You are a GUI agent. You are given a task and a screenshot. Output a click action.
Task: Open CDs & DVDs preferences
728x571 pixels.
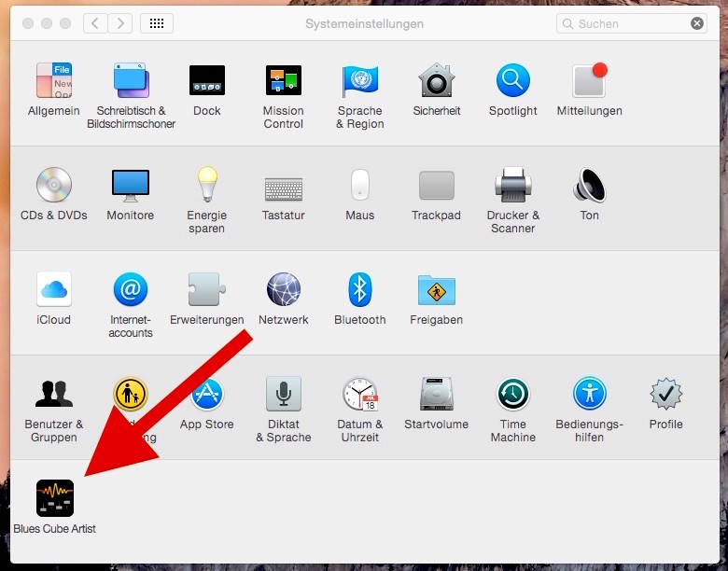(x=54, y=185)
